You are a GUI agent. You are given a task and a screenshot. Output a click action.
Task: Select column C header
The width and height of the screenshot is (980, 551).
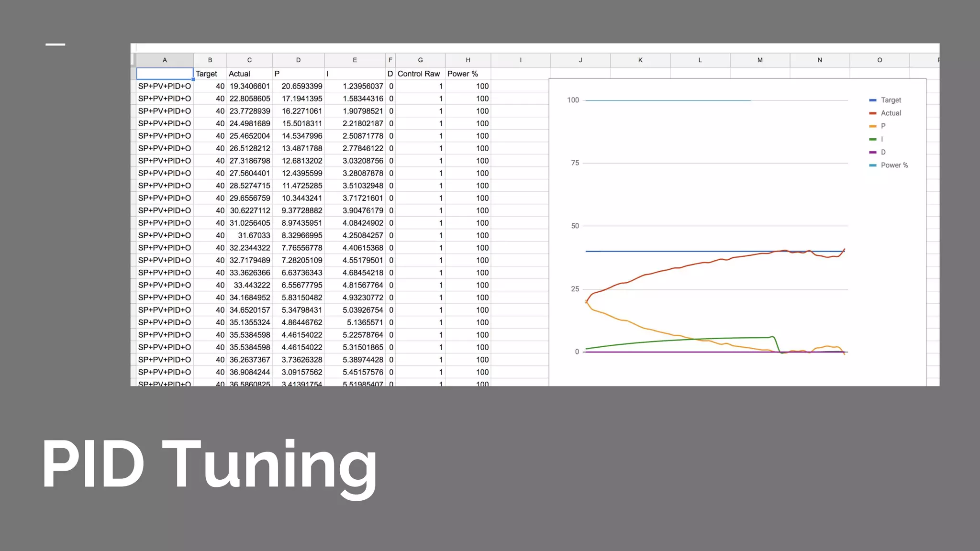249,60
